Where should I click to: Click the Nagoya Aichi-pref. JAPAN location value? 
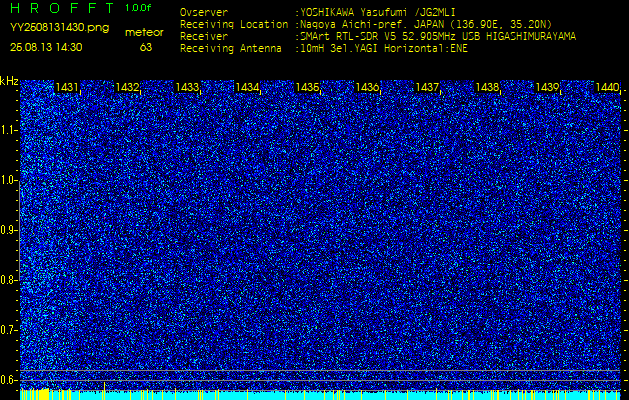(x=426, y=24)
